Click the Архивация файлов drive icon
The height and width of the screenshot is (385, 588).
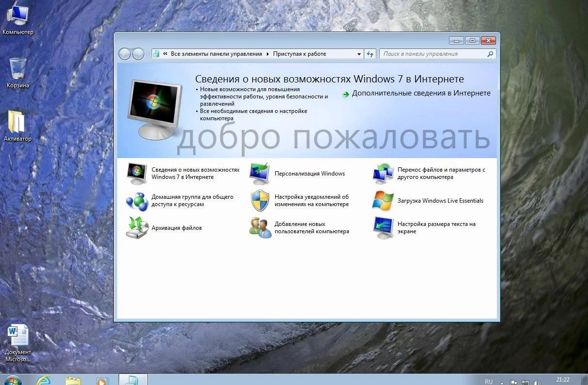pos(137,228)
